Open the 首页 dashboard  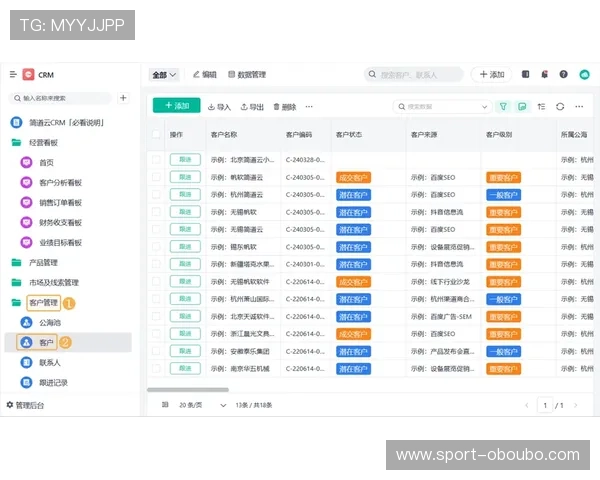coord(46,162)
